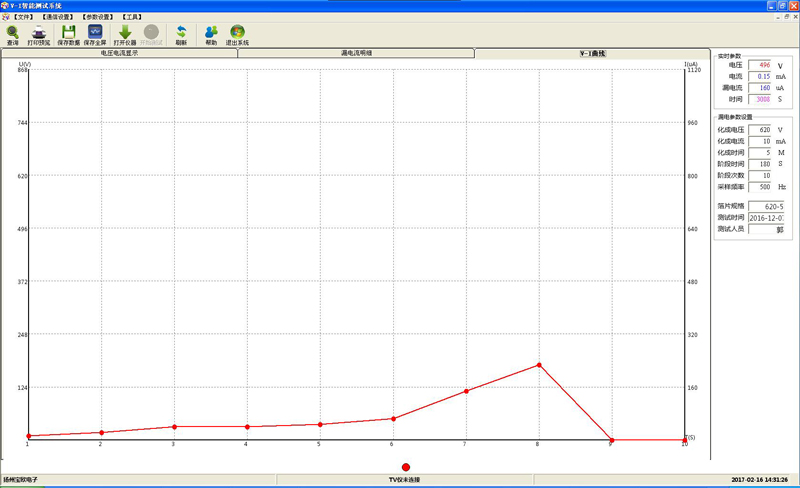The width and height of the screenshot is (800, 488).
Task: Select the V-I曲线 tab
Action: 591,53
